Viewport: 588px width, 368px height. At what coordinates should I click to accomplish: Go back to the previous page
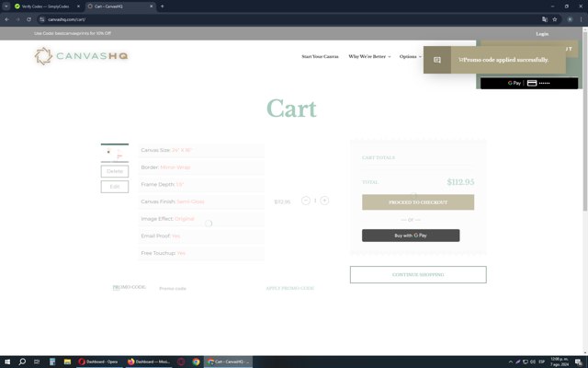point(7,19)
